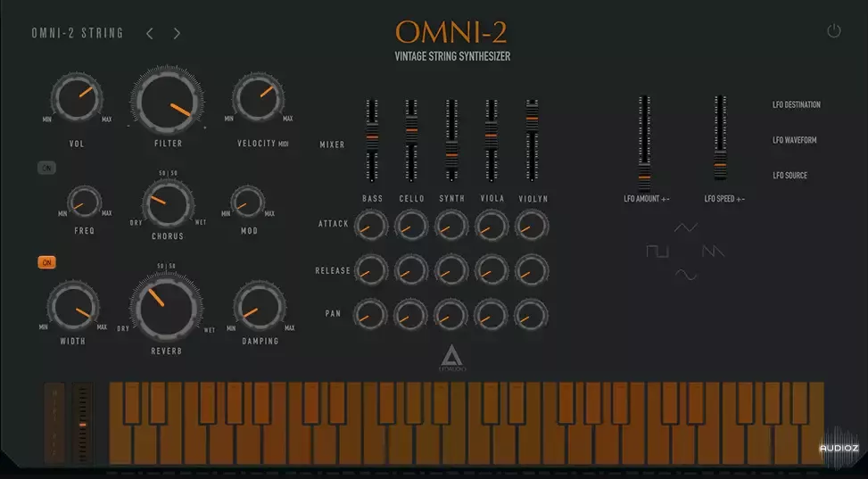Click the BASS release knob
868x479 pixels.
[x=371, y=270]
